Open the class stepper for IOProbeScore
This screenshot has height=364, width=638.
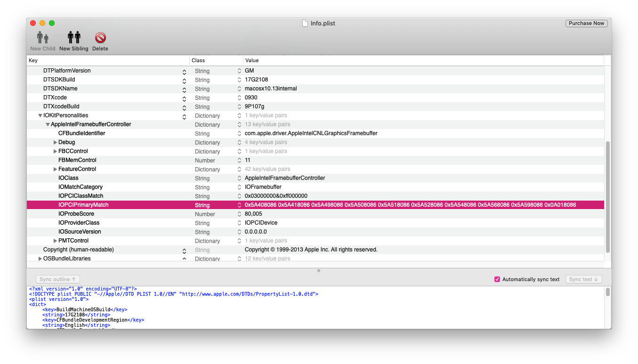tap(239, 214)
